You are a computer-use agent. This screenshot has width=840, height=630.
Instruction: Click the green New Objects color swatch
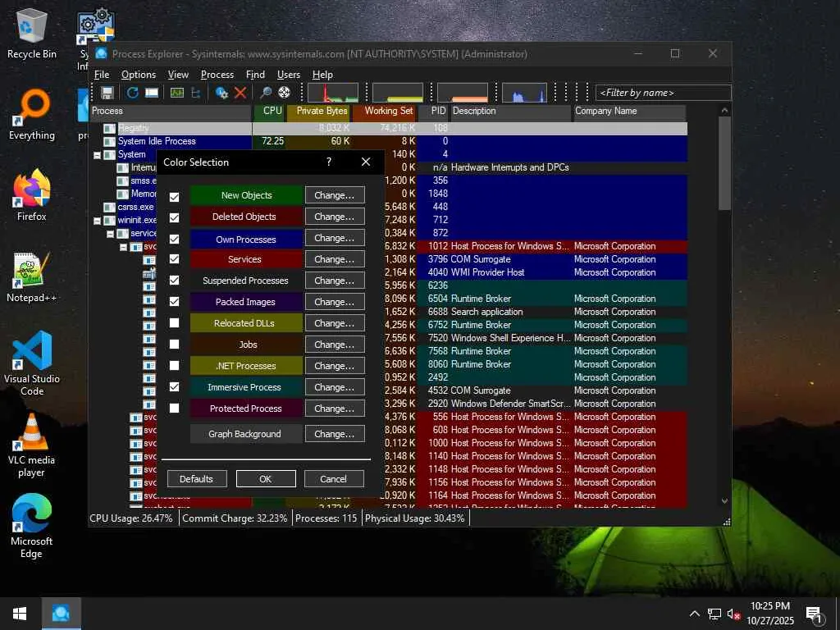pos(246,195)
